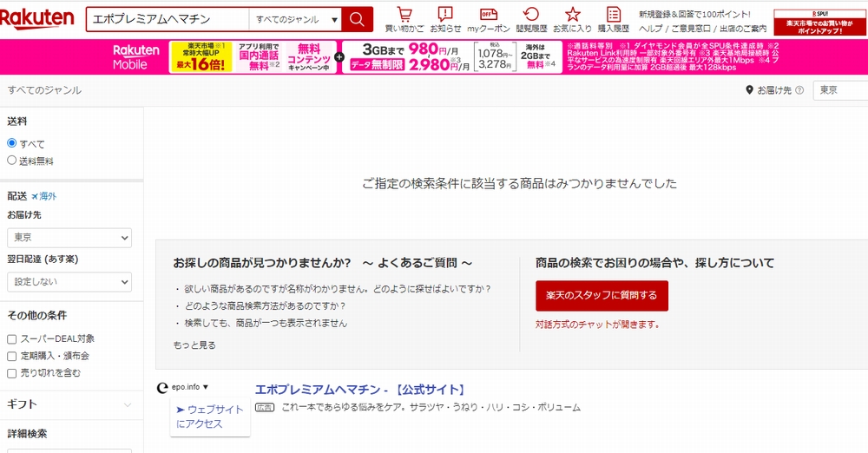
Task: Click the 出店のご案内 link
Action: (x=743, y=29)
